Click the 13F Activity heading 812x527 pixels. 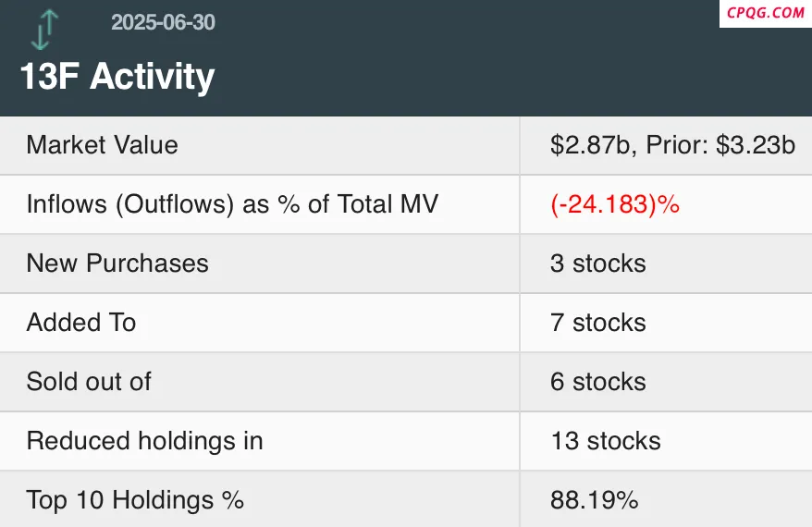pyautogui.click(x=117, y=77)
